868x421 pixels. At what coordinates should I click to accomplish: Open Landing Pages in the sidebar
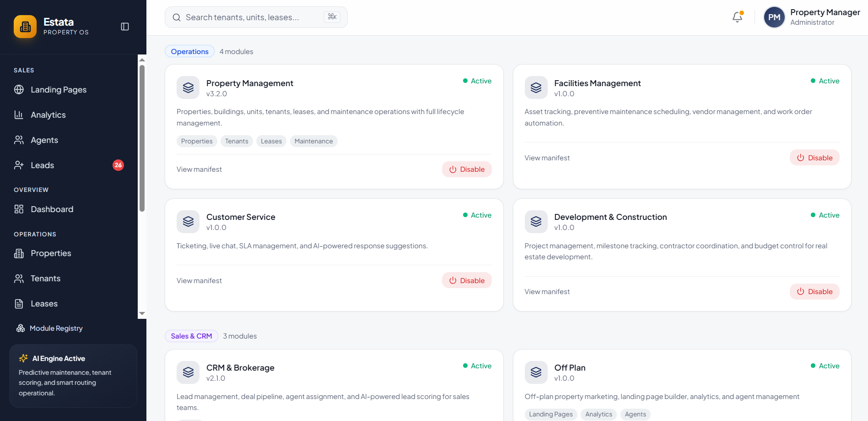[x=69, y=90]
